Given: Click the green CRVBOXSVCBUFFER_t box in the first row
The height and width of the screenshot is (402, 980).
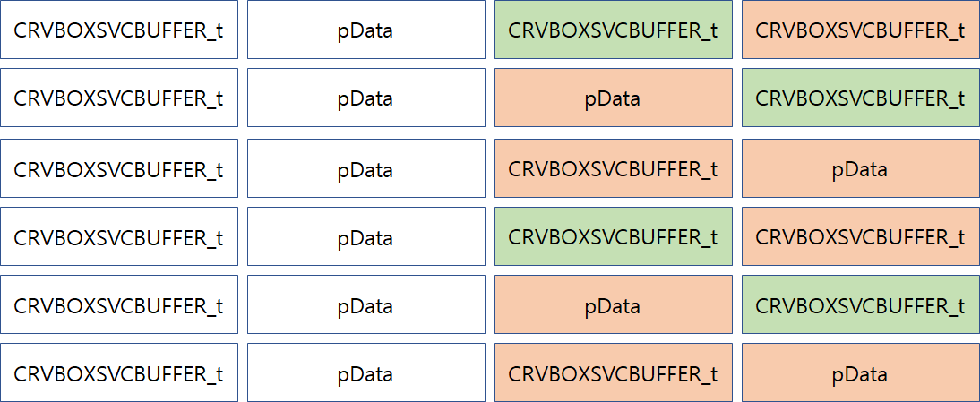Looking at the screenshot, I should coord(613,30).
